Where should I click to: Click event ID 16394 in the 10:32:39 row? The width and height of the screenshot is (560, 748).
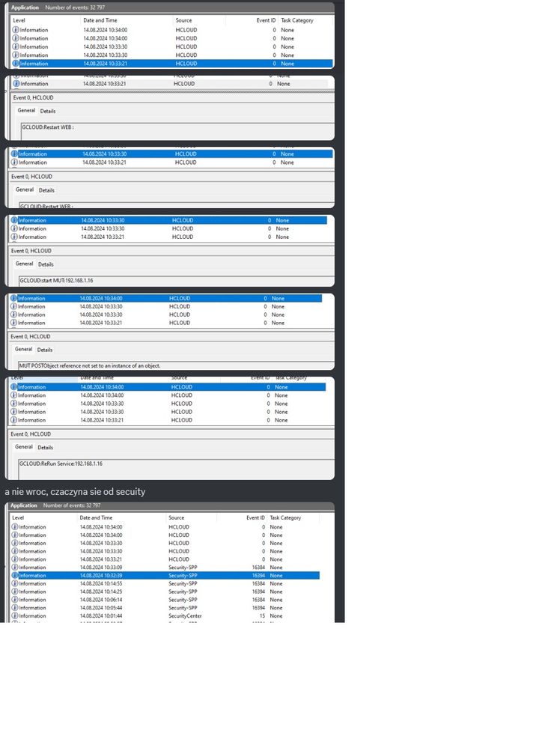point(258,575)
